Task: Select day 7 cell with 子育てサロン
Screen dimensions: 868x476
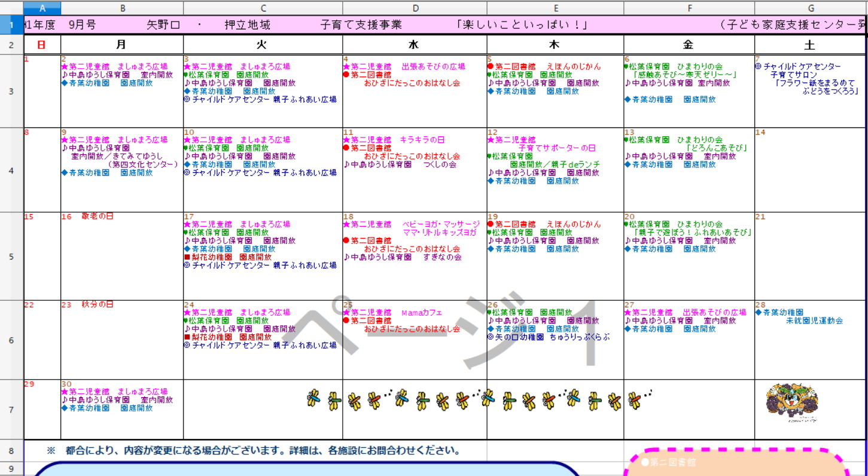Action: tap(810, 91)
